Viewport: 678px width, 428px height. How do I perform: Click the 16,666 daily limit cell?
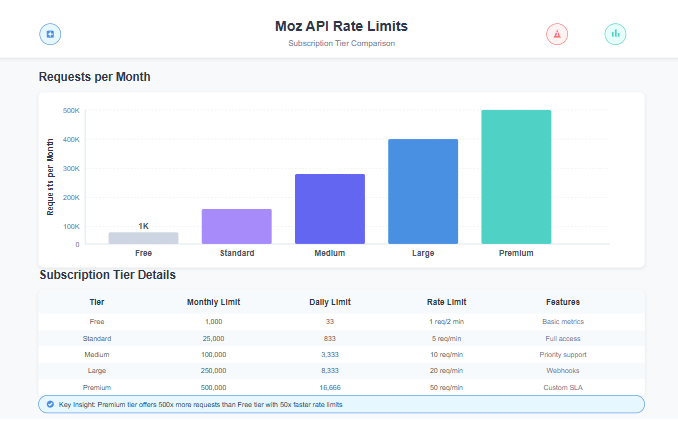tap(330, 387)
